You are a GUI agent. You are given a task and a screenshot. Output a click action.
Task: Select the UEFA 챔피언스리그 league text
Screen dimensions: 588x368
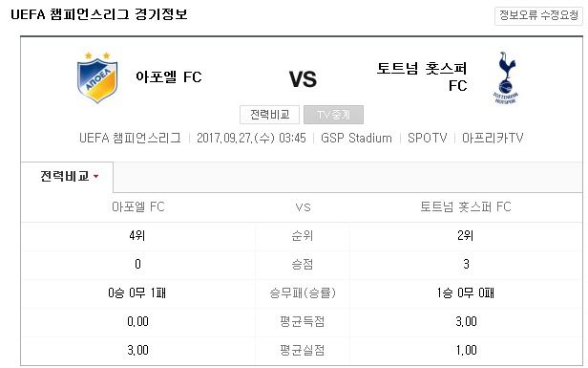pos(130,138)
